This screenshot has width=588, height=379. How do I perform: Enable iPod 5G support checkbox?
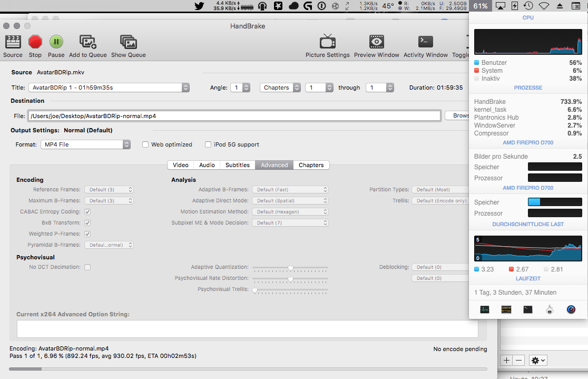coord(208,144)
